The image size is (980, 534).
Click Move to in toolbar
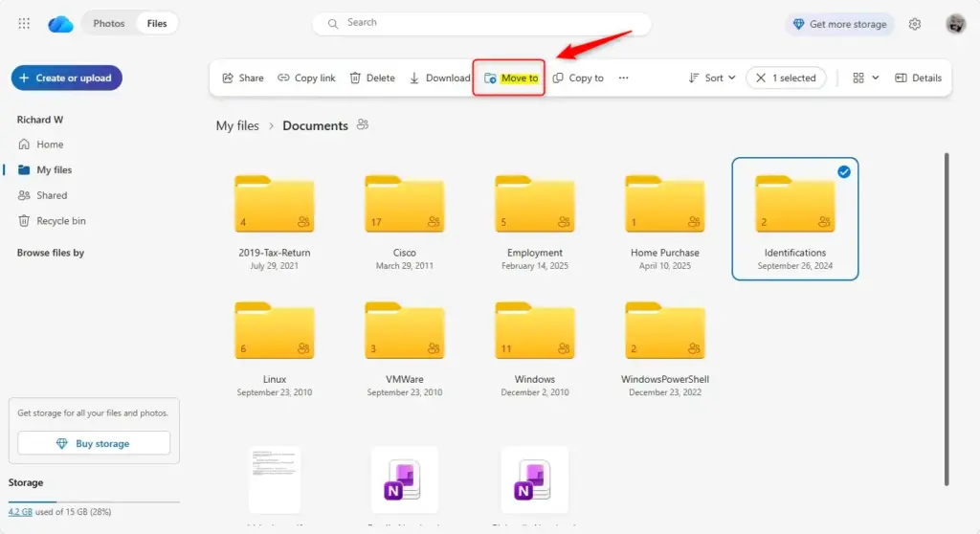tap(511, 78)
